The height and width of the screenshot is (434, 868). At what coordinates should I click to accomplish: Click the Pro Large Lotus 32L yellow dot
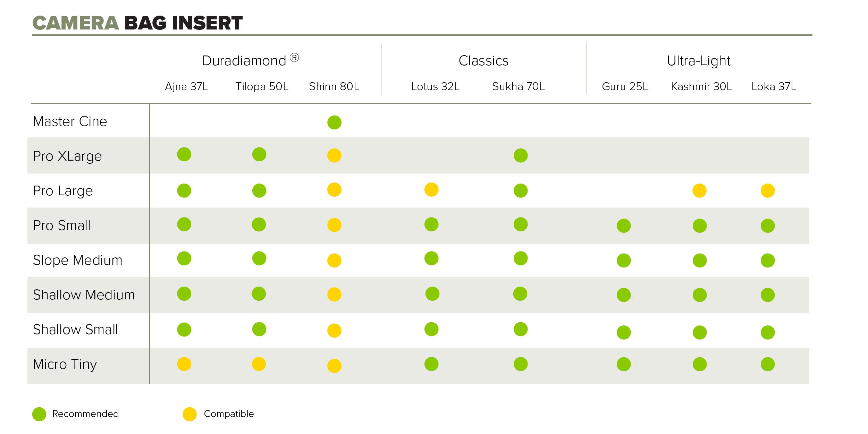point(431,190)
